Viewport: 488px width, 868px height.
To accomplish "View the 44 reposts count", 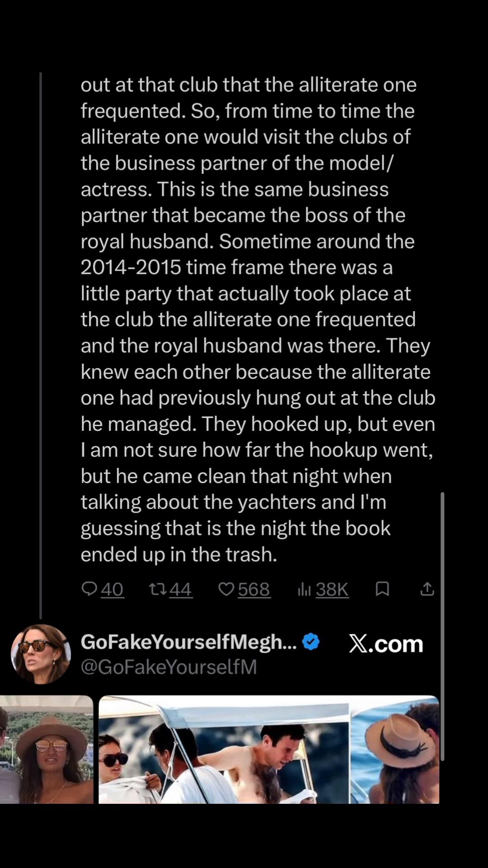I will coord(181,589).
